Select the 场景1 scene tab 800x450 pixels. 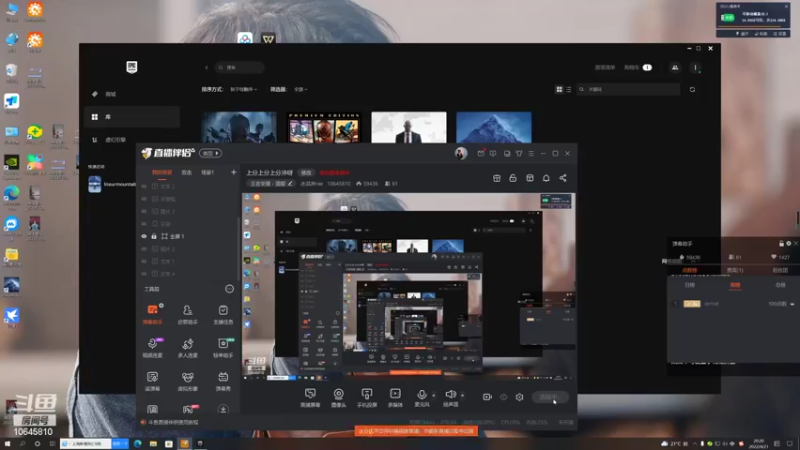pyautogui.click(x=208, y=172)
